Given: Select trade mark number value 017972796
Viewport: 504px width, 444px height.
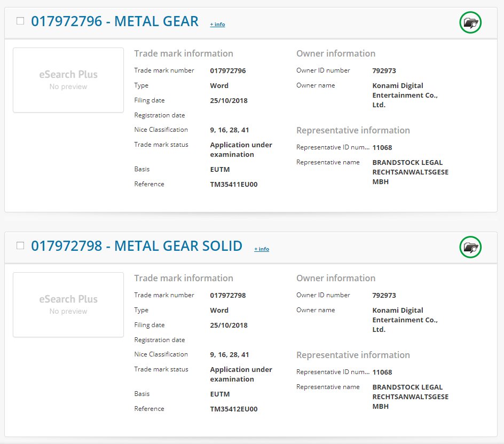Looking at the screenshot, I should coord(228,70).
